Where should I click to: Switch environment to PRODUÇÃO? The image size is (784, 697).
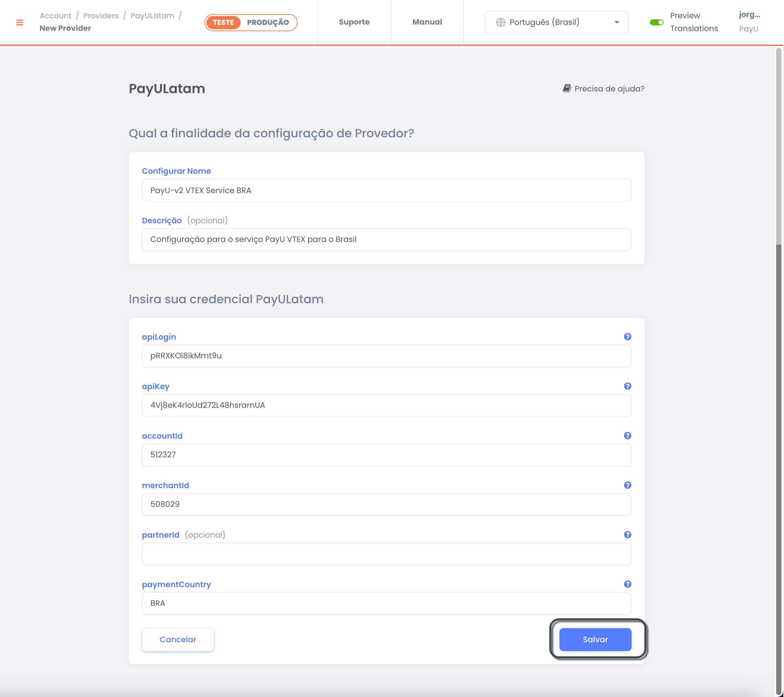268,22
